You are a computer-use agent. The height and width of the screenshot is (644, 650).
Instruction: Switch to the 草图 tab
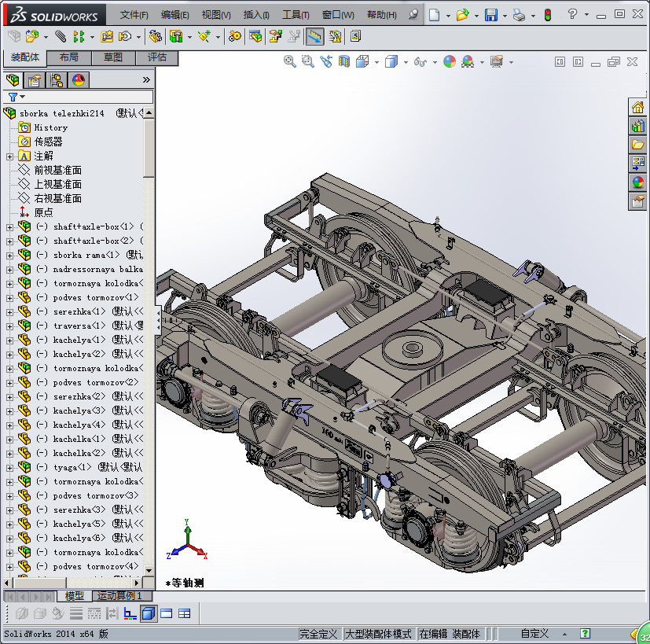click(x=112, y=57)
